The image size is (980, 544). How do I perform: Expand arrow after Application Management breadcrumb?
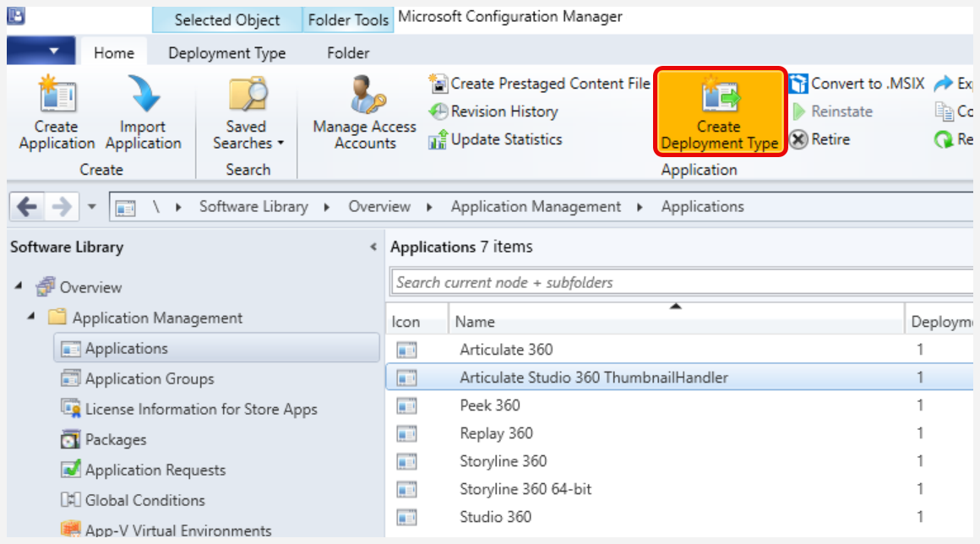[x=640, y=207]
